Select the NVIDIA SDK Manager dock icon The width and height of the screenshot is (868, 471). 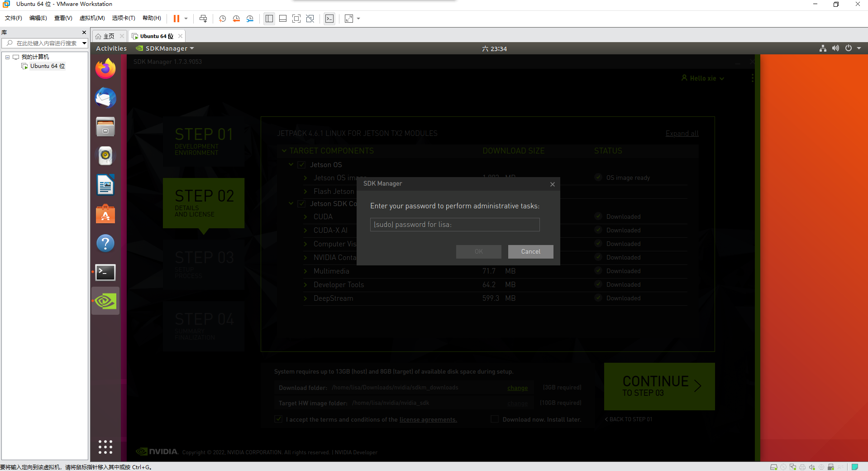tap(105, 301)
